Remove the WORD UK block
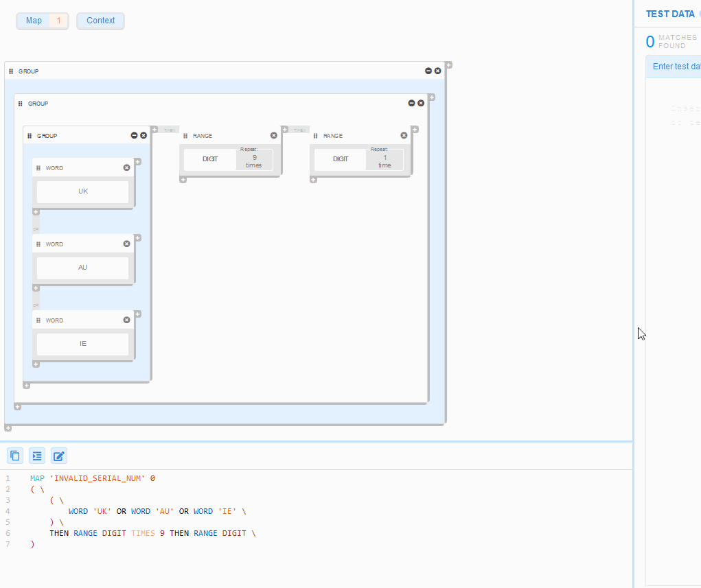Image resolution: width=701 pixels, height=588 pixels. tap(126, 167)
